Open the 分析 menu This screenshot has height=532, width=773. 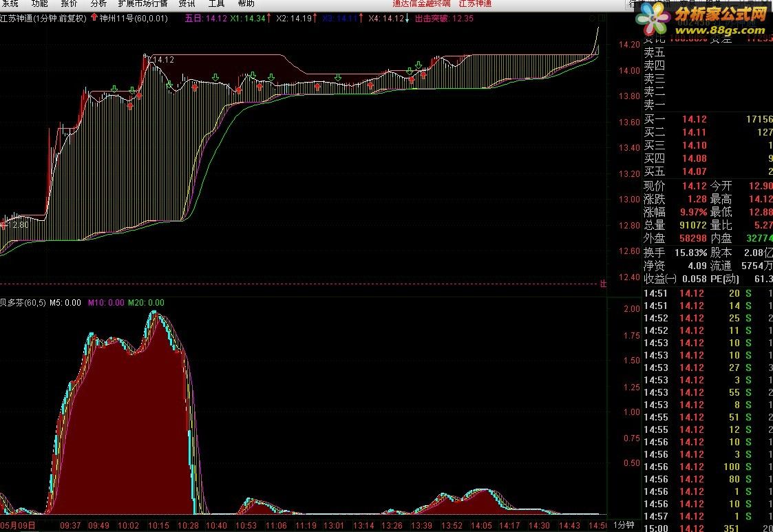coord(98,3)
